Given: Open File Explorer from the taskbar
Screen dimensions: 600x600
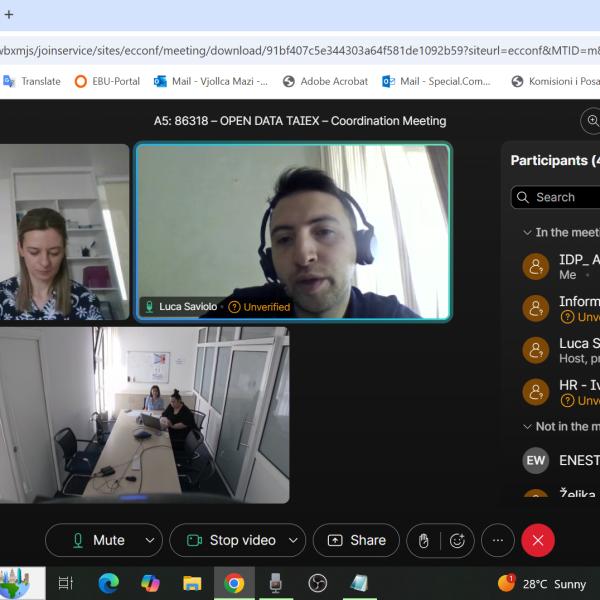Looking at the screenshot, I should tap(192, 582).
